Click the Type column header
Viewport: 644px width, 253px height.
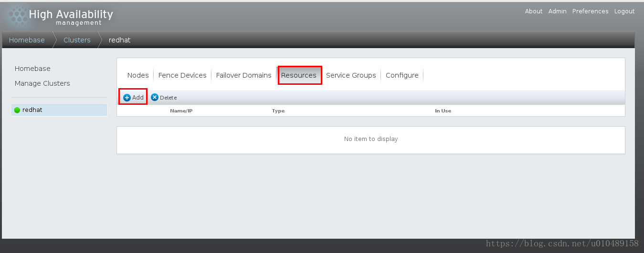point(278,111)
